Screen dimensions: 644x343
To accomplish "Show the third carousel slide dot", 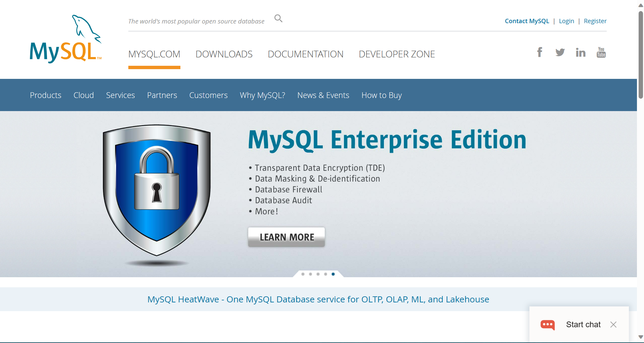I will tap(318, 274).
